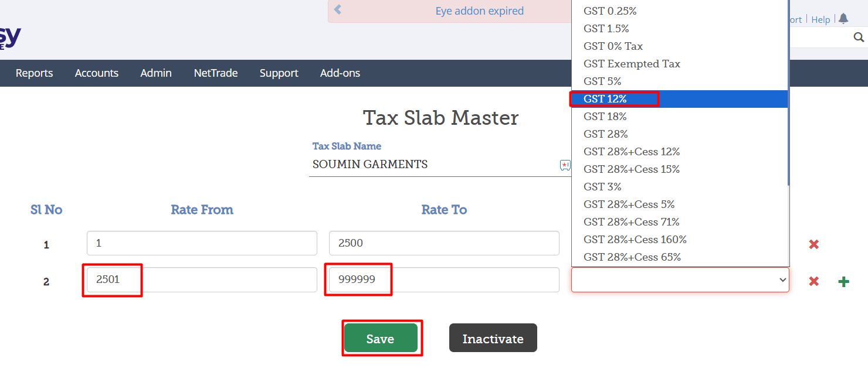Image resolution: width=868 pixels, height=372 pixels.
Task: Select the GST 28%+Cess 160% option
Action: click(635, 240)
